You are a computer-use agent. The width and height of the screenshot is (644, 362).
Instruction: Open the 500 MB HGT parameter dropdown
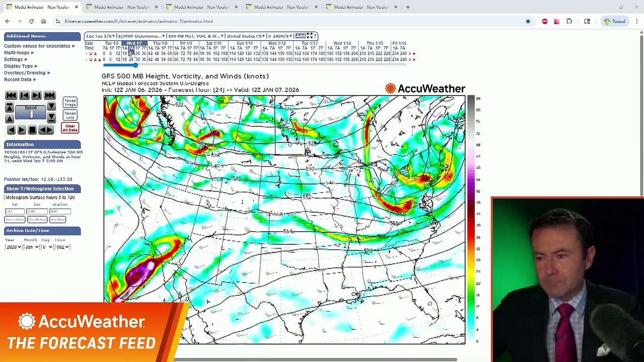coord(195,36)
